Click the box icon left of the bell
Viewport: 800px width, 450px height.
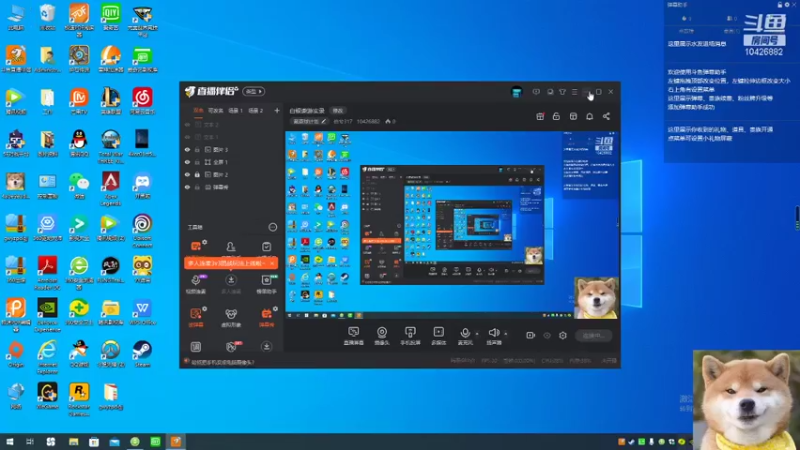point(573,116)
